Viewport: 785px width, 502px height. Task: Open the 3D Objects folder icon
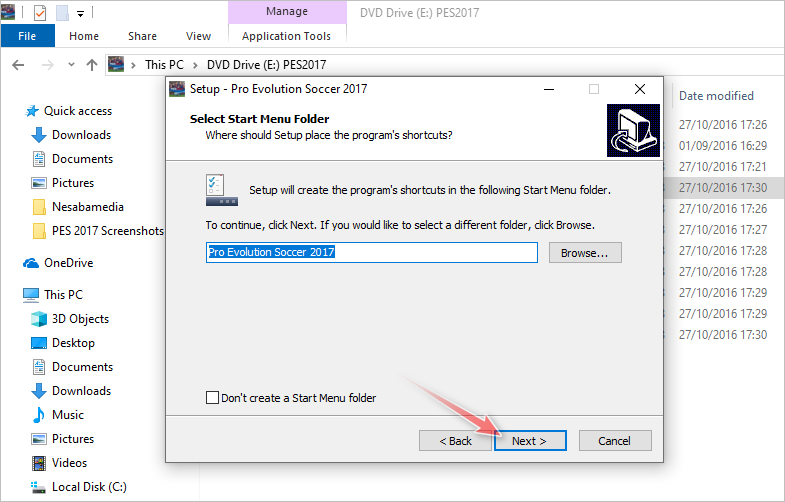tap(39, 319)
